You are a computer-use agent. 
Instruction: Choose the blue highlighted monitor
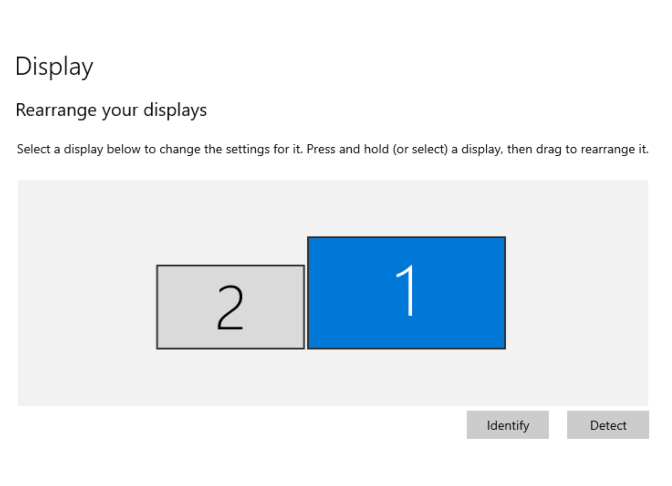pyautogui.click(x=406, y=293)
